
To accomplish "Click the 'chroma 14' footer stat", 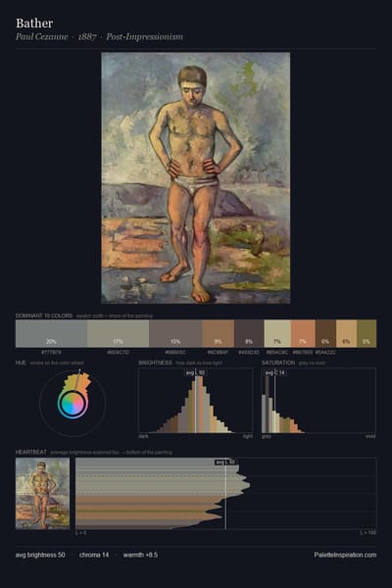I will (94, 555).
